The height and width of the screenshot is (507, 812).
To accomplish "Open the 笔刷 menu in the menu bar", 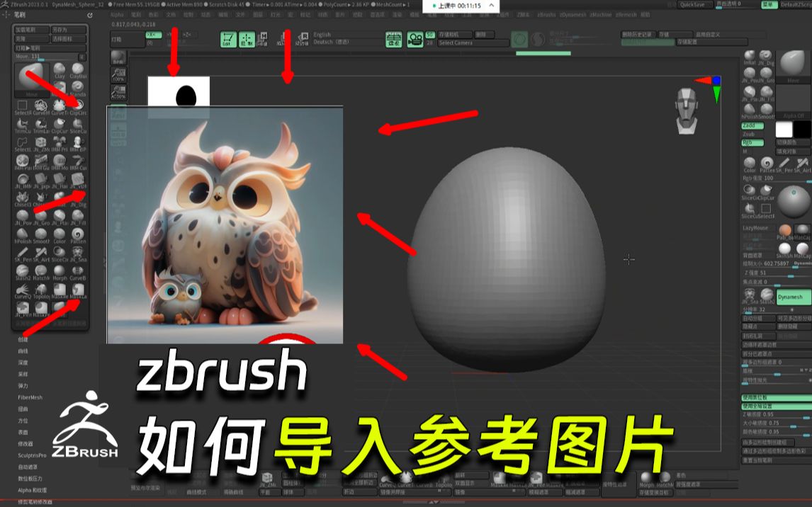I will click(x=135, y=15).
